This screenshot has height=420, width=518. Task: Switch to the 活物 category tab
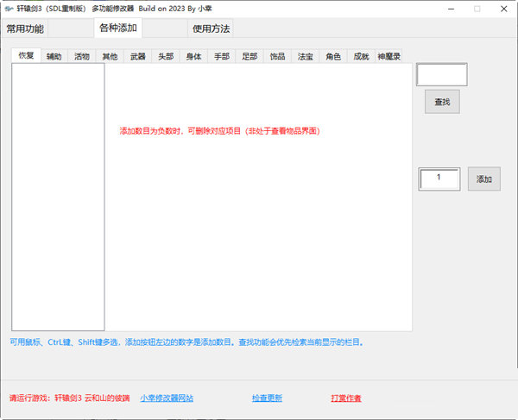click(82, 56)
